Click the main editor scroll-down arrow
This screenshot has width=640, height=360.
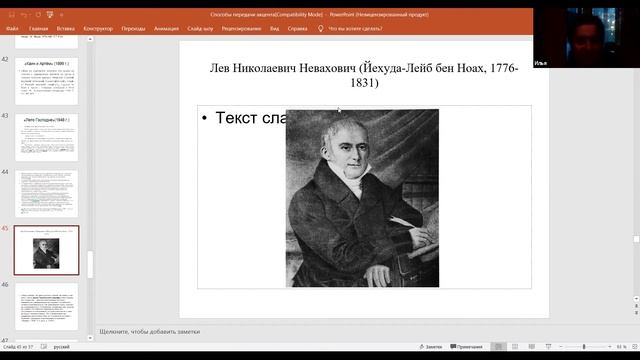click(x=636, y=299)
